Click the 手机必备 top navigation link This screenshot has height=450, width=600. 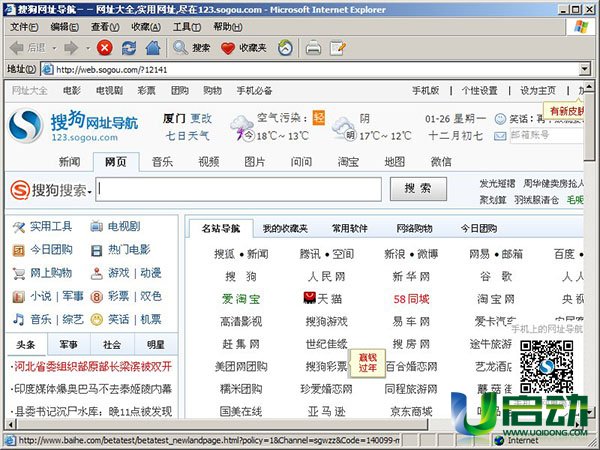pos(254,91)
